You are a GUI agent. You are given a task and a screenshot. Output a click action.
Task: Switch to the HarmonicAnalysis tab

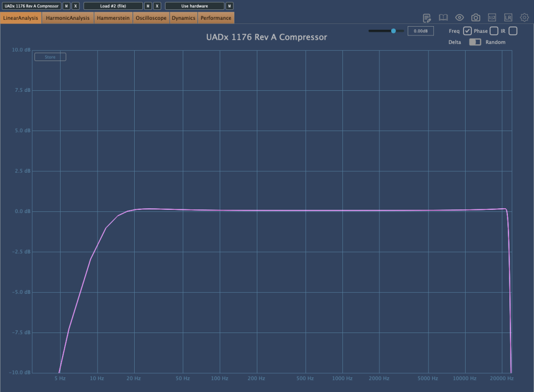click(x=68, y=18)
